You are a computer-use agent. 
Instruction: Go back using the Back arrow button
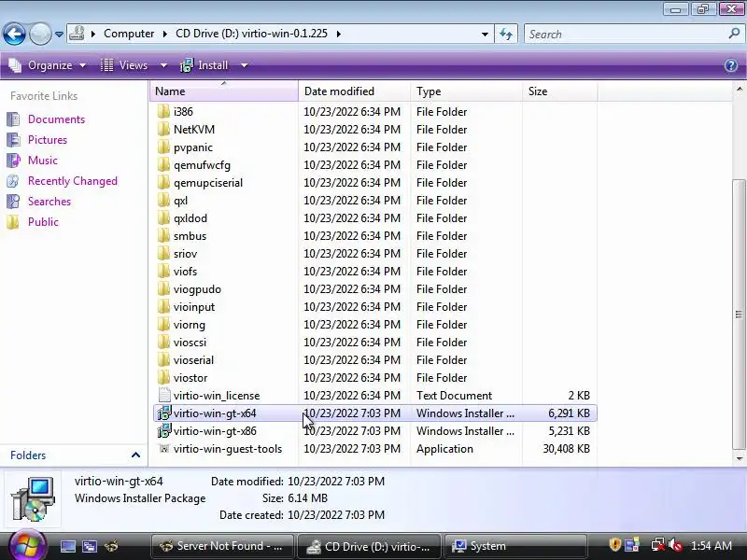tap(14, 34)
